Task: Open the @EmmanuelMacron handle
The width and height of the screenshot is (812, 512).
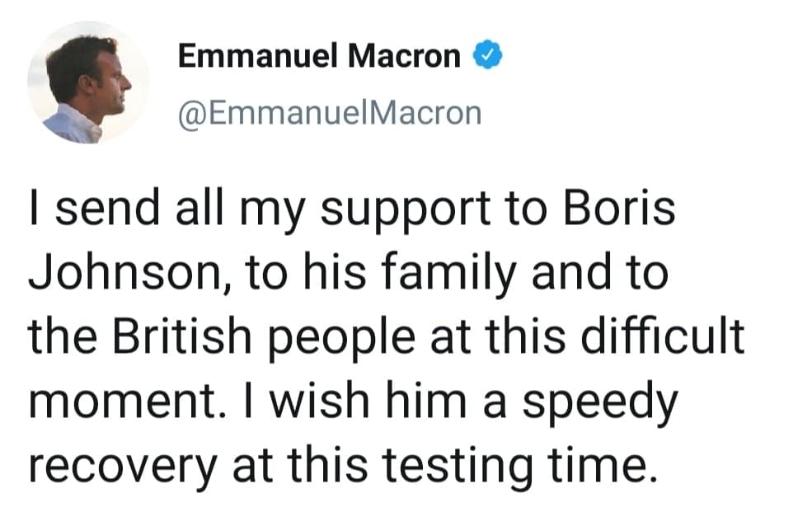Action: point(329,111)
